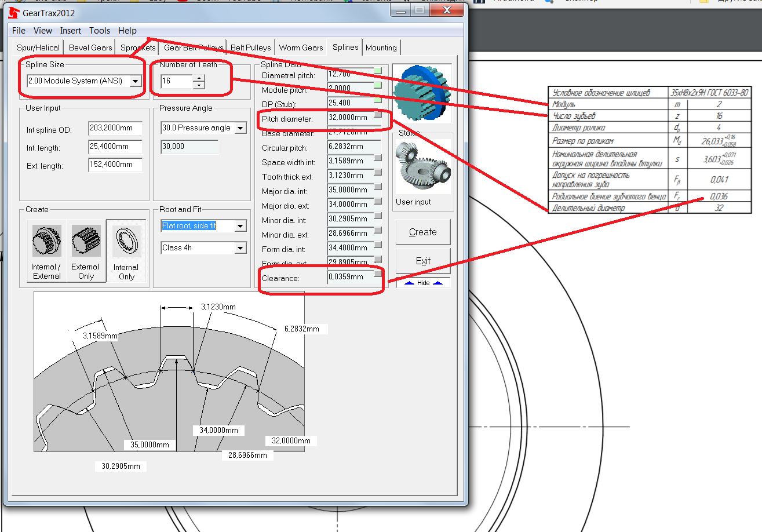Click the Number of Teeth input field

[176, 81]
